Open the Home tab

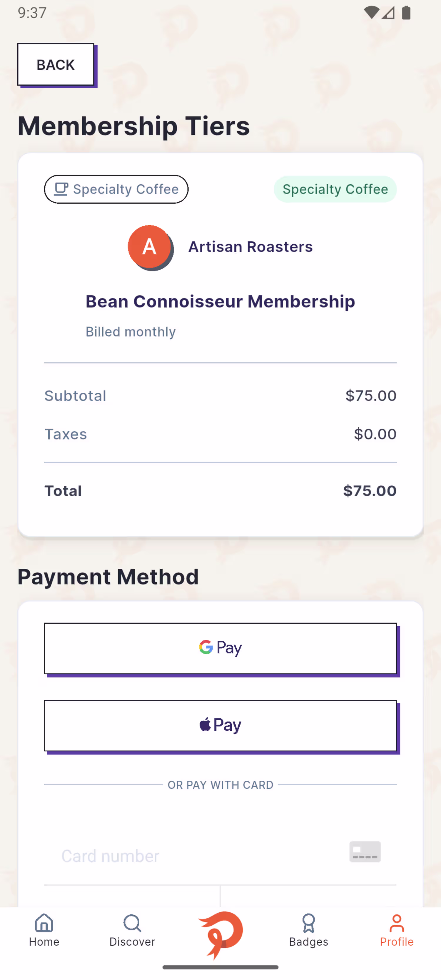(44, 930)
